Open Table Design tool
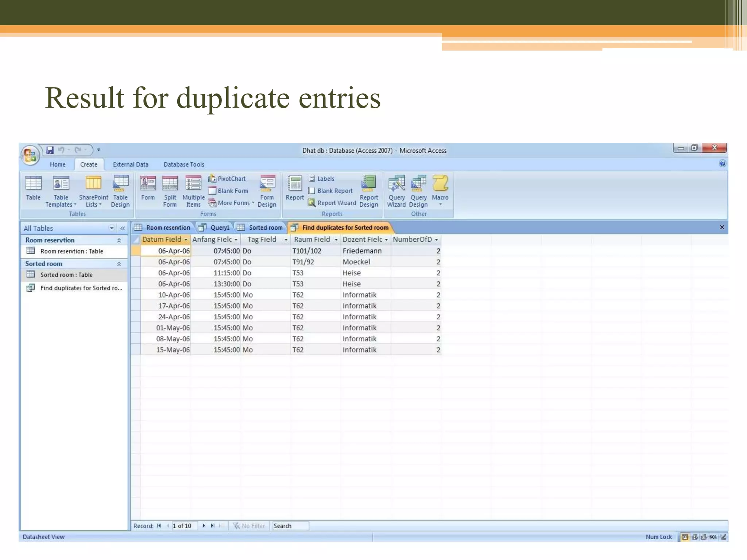The image size is (747, 560). [120, 191]
